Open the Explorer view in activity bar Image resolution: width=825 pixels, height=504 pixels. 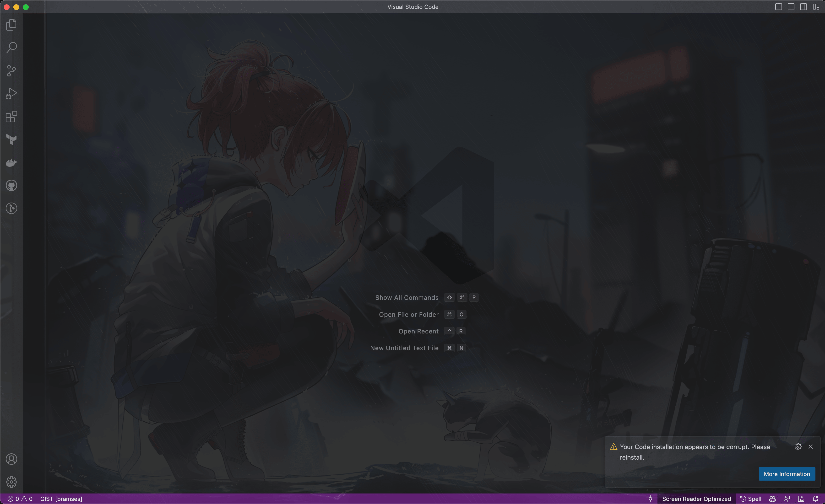point(11,25)
